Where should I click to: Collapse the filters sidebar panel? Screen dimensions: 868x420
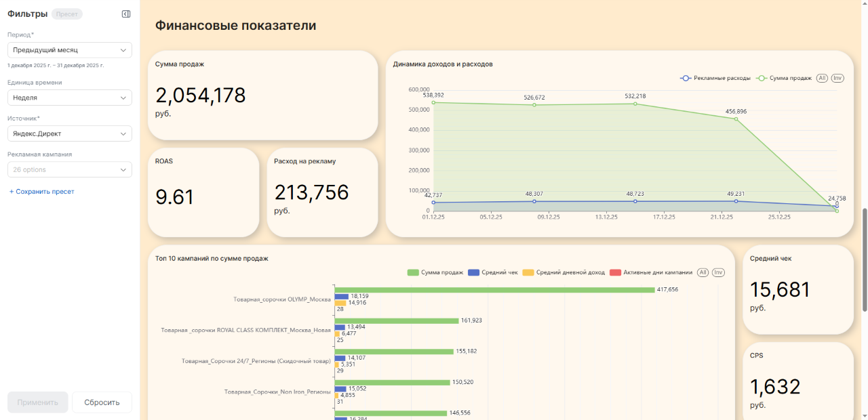tap(126, 14)
